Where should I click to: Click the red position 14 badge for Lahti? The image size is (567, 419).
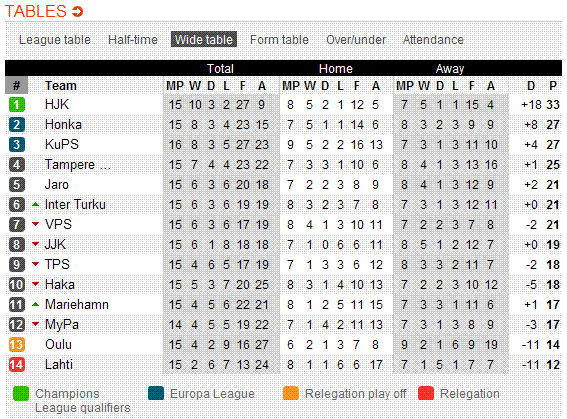17,364
